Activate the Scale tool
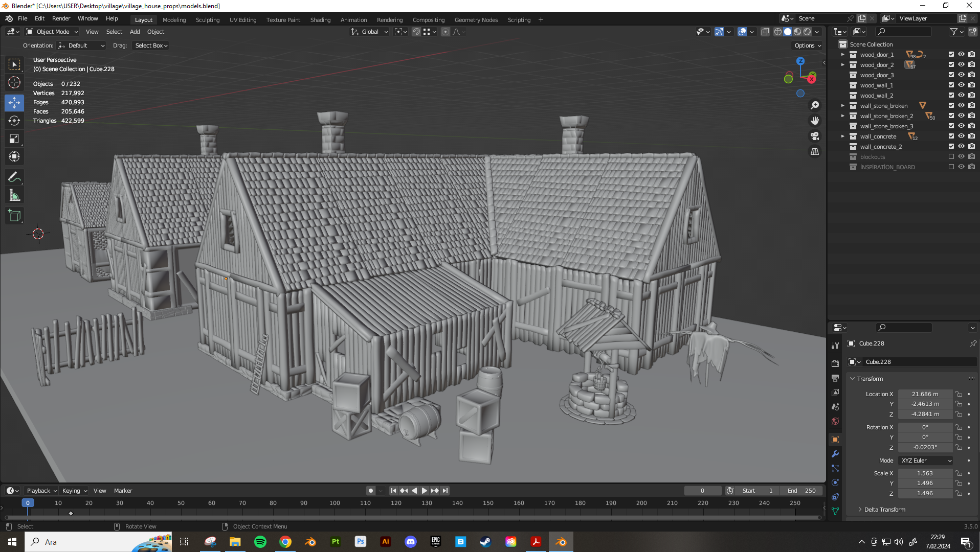This screenshot has height=552, width=980. [14, 139]
